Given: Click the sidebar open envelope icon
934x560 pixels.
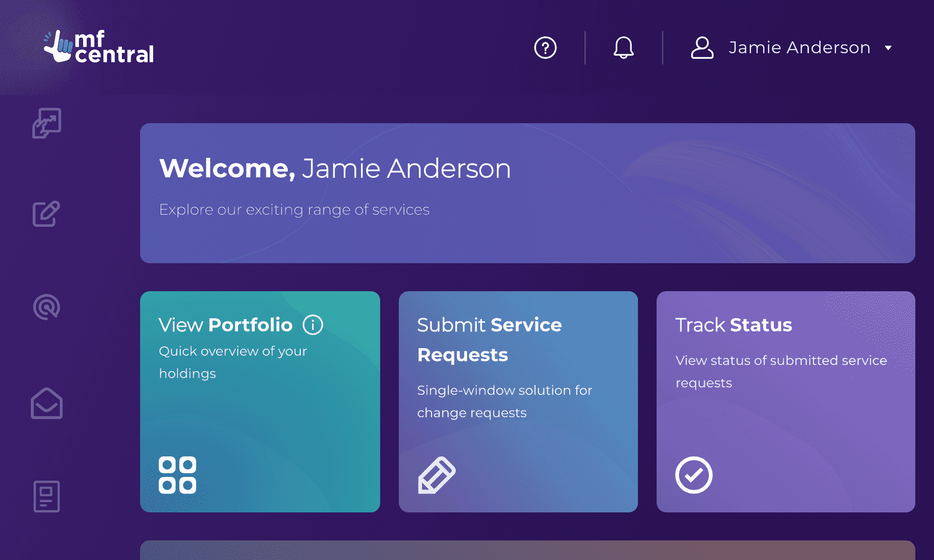Looking at the screenshot, I should click(x=47, y=403).
